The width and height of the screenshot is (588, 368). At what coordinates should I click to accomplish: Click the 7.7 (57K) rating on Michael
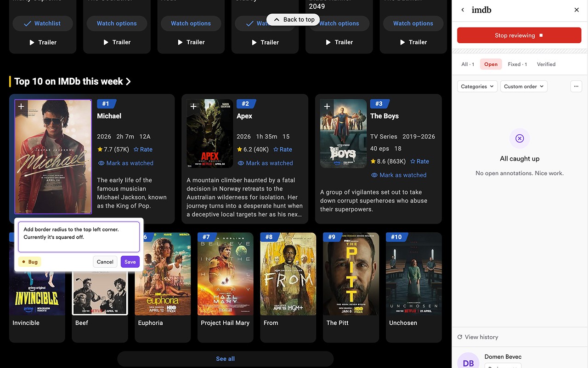pos(113,149)
